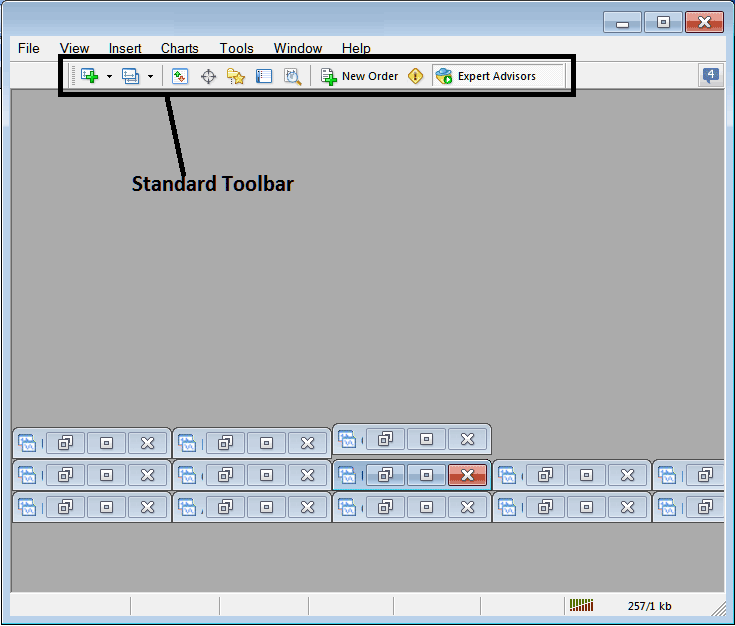Toggle the Navigator panel star-folder icon
Screen dimensions: 735x626
click(x=236, y=76)
